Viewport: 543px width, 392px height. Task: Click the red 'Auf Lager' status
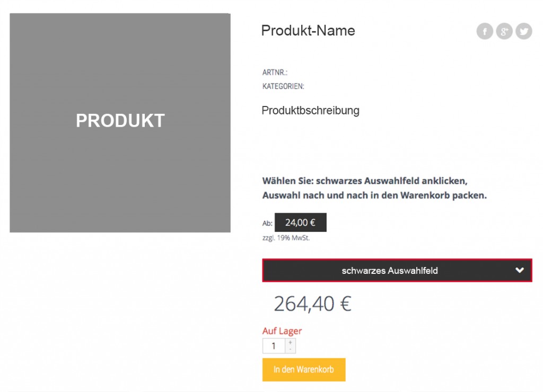282,331
